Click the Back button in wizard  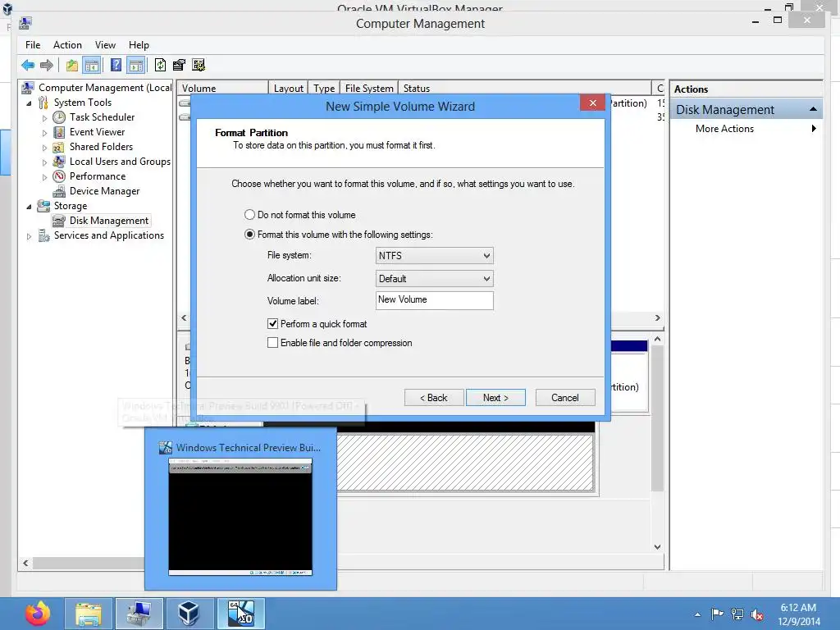(434, 398)
